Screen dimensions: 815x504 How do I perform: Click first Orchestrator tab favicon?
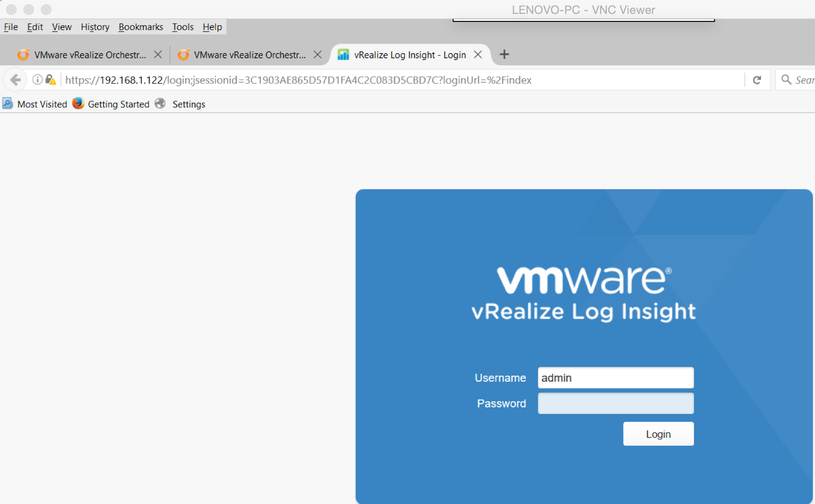pos(23,54)
